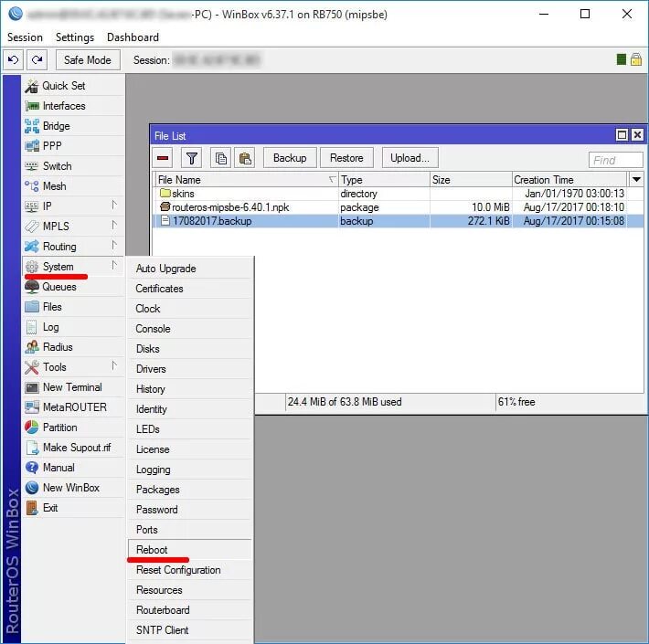Click the copy icon in File List
The width and height of the screenshot is (649, 644).
point(220,158)
